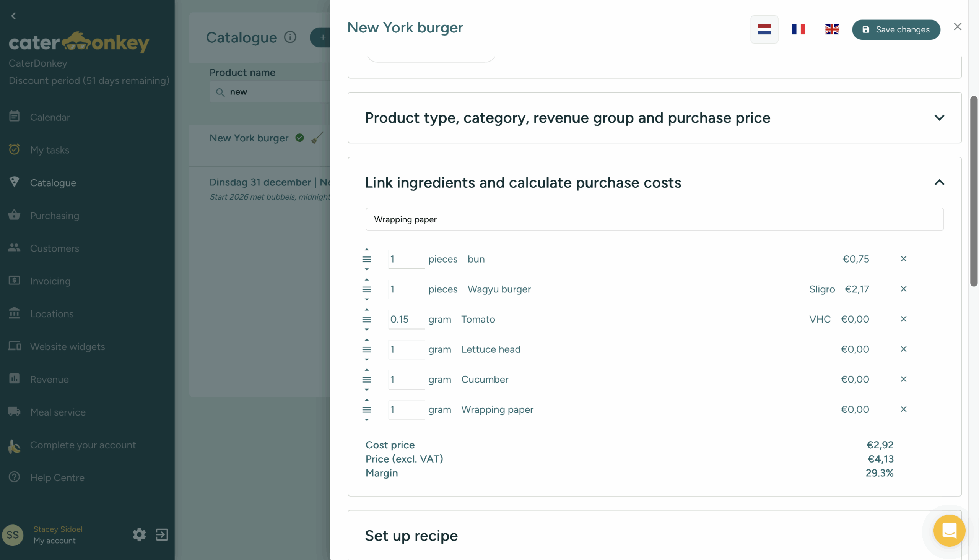979x560 pixels.
Task: Switch to the French flag language
Action: click(798, 29)
